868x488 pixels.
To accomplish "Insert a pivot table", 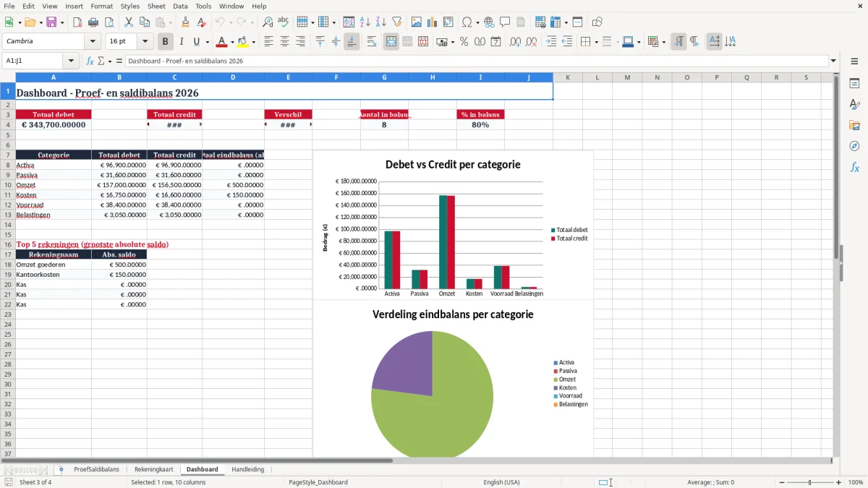I will coord(448,22).
